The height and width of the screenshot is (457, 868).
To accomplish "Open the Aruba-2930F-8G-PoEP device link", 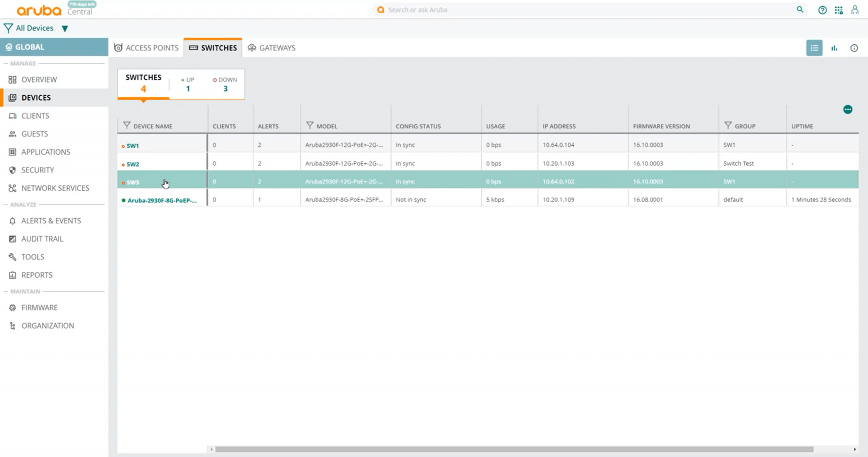I will [162, 201].
